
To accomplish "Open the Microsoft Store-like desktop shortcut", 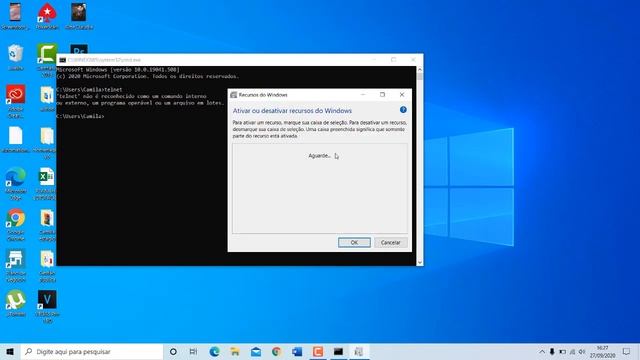I will click(x=16, y=260).
